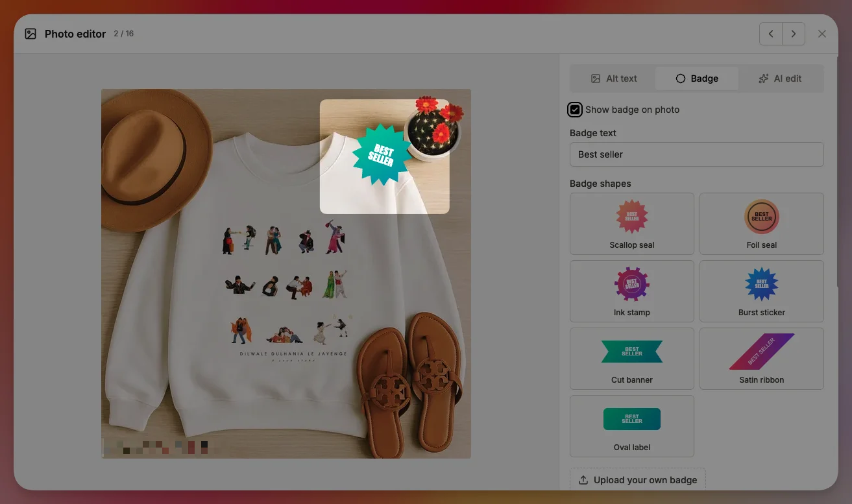Screen dimensions: 852x504
Task: Click the Badge shapes heading
Action: pyautogui.click(x=600, y=184)
